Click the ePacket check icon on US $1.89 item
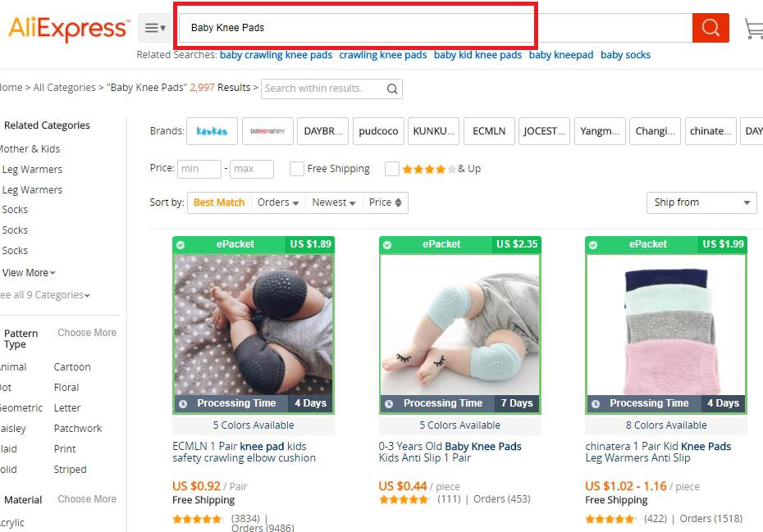763x532 pixels. (180, 244)
